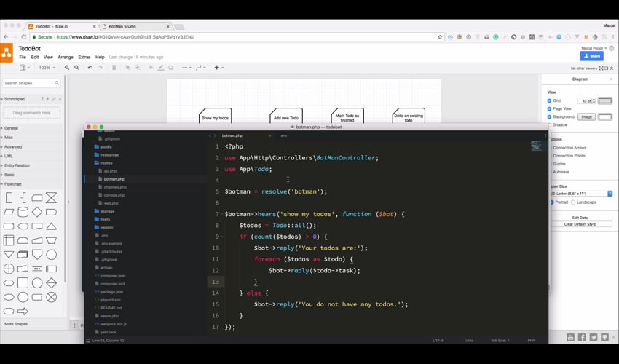Open the Arrange menu in draw.io
Image resolution: width=619 pixels, height=364 pixels.
pos(66,58)
